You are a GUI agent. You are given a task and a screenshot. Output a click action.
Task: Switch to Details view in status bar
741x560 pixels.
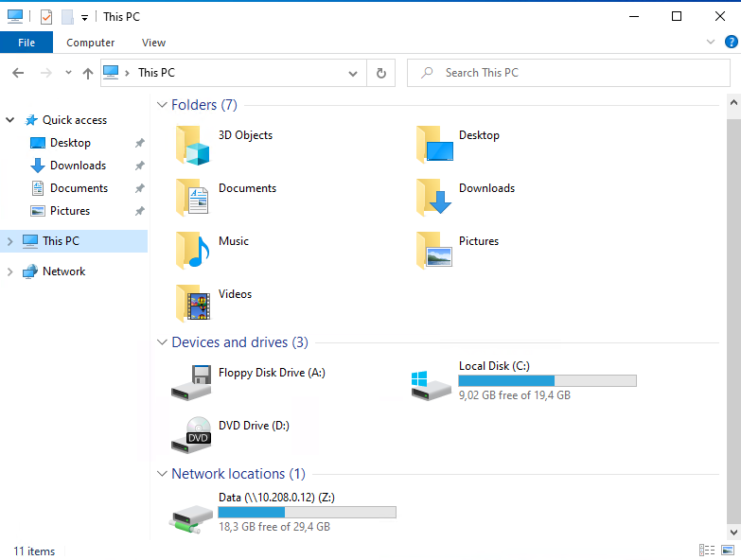coord(707,551)
